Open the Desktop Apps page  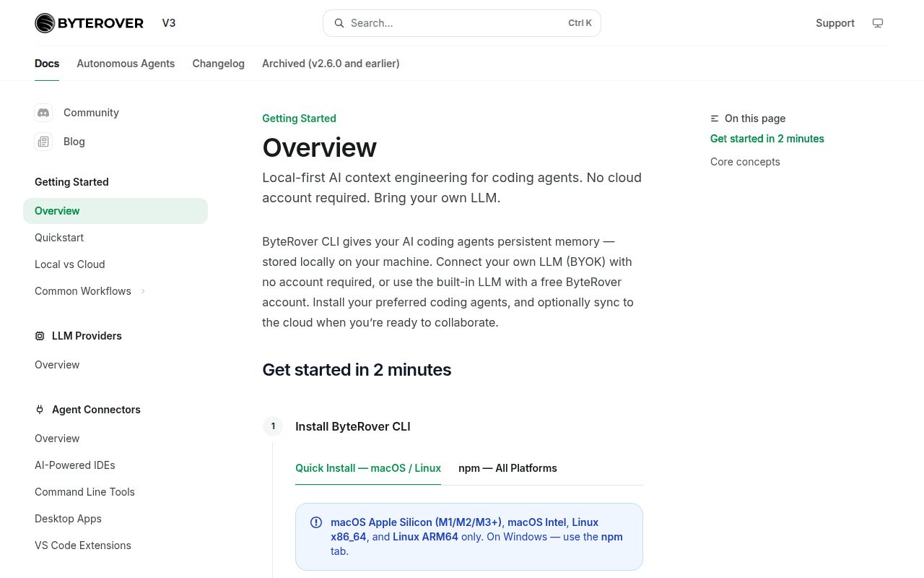68,519
